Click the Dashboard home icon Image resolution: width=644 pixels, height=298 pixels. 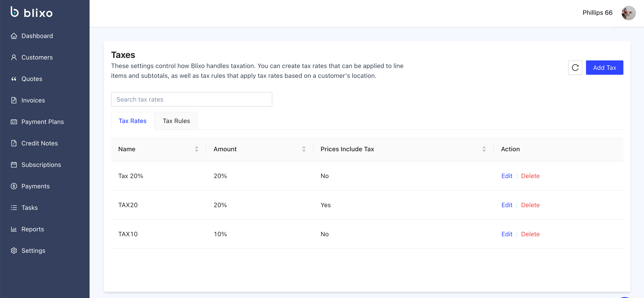pyautogui.click(x=14, y=36)
